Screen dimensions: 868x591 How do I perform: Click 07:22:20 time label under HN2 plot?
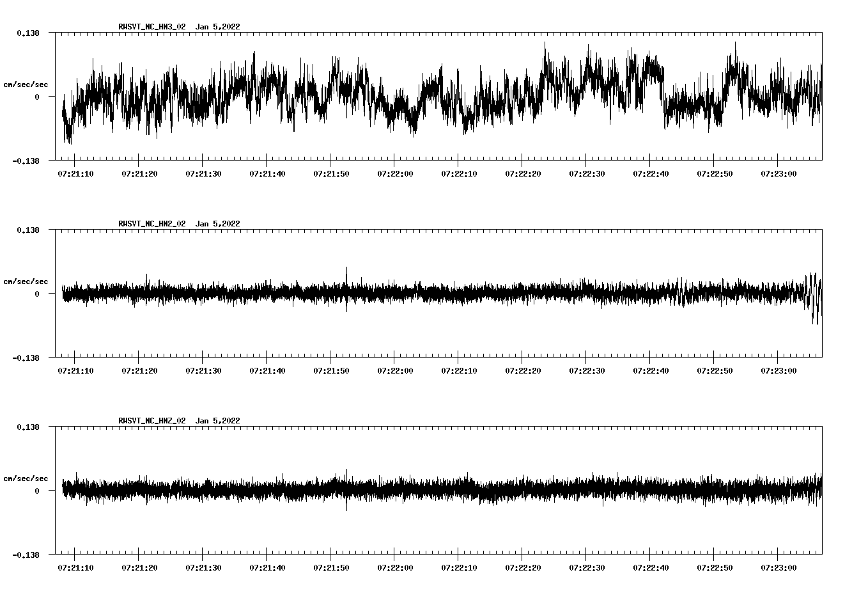(523, 370)
